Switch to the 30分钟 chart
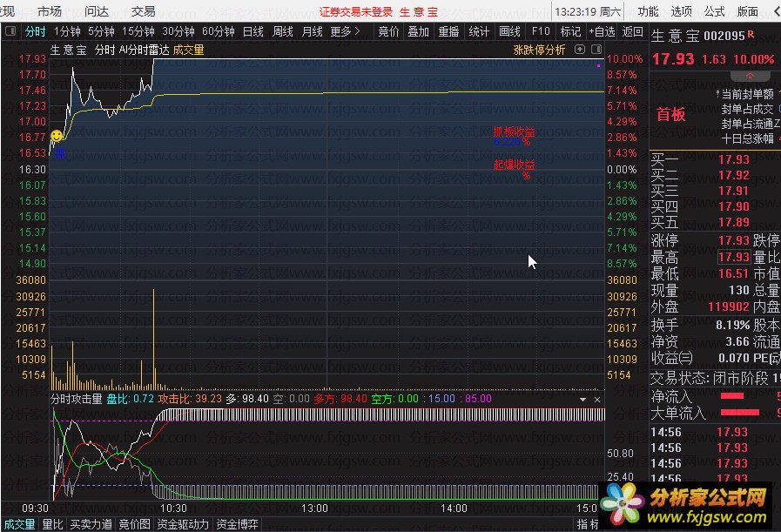 [178, 32]
